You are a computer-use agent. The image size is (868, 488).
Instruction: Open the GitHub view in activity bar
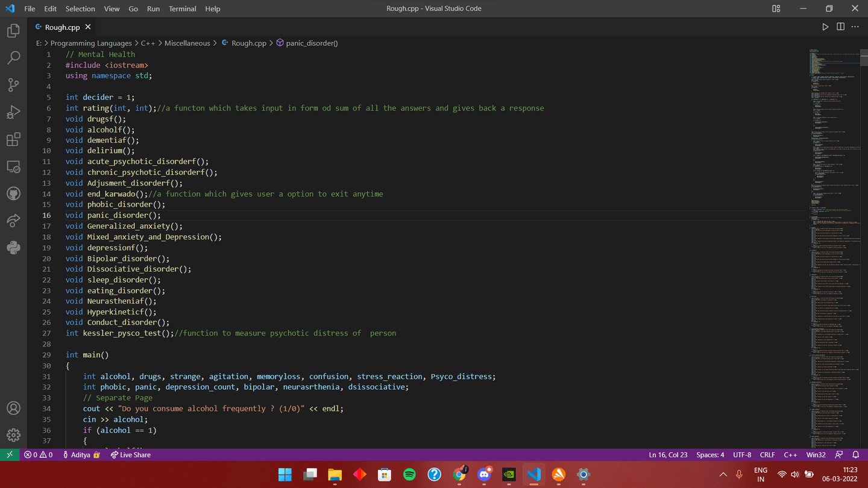click(13, 193)
